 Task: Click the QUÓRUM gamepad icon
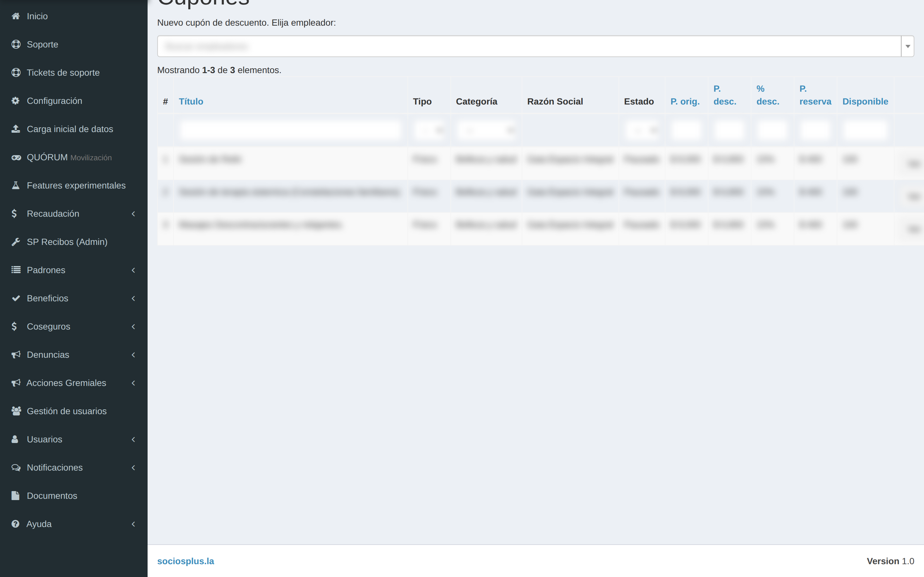[16, 157]
